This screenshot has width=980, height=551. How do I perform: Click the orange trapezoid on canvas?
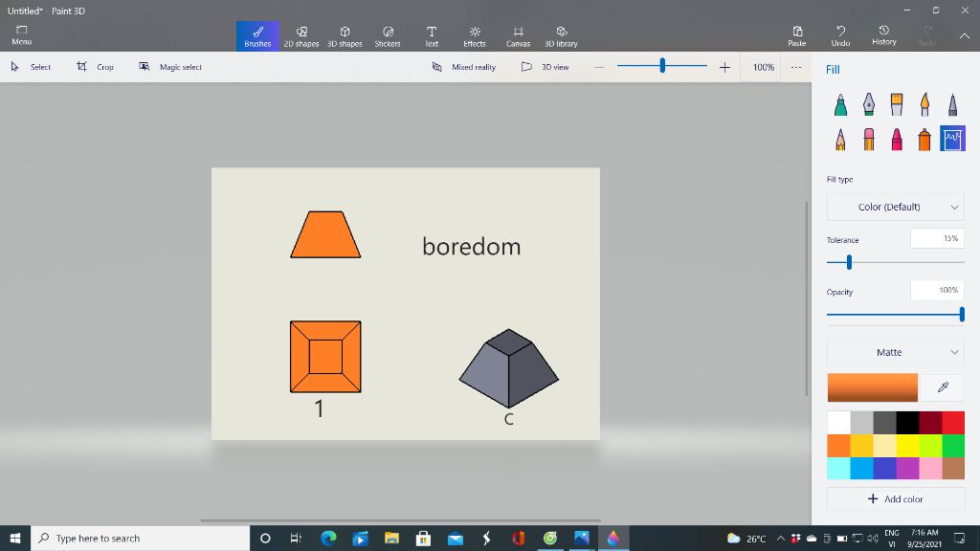point(325,236)
